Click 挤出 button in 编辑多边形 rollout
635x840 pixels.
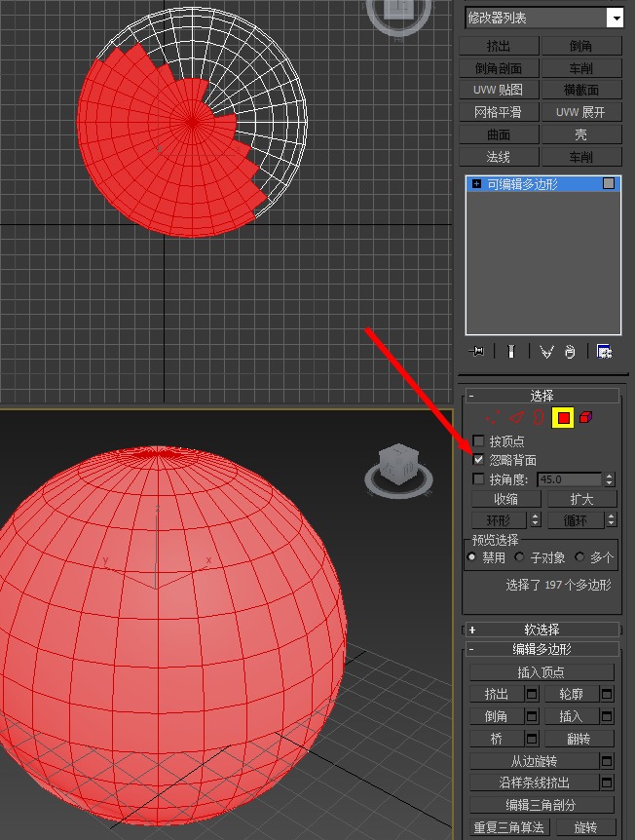497,694
